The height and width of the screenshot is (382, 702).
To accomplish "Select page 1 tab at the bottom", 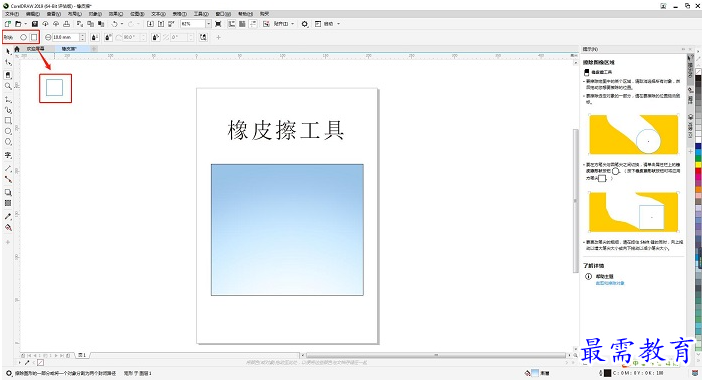I will pos(82,355).
